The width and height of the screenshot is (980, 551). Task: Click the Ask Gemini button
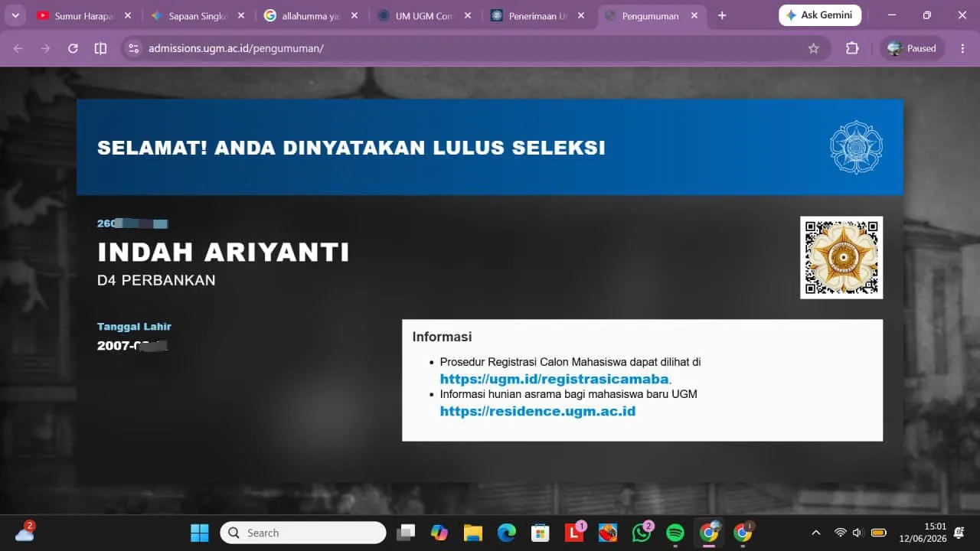click(x=820, y=15)
